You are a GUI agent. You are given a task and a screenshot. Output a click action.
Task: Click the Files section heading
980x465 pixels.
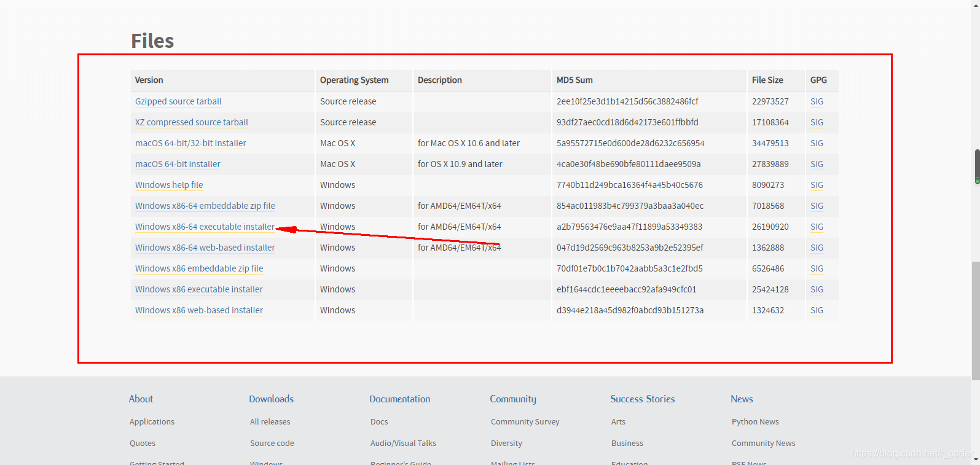(x=152, y=41)
